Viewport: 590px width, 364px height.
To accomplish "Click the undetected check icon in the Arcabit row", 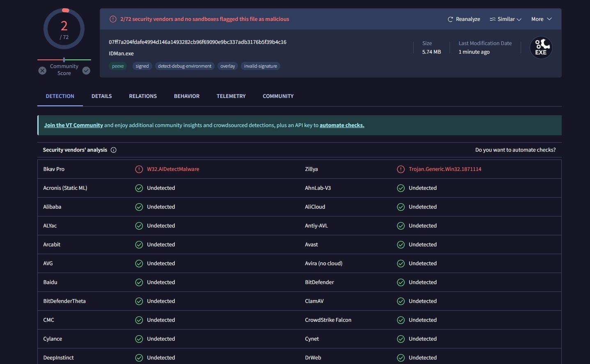I will [x=139, y=245].
